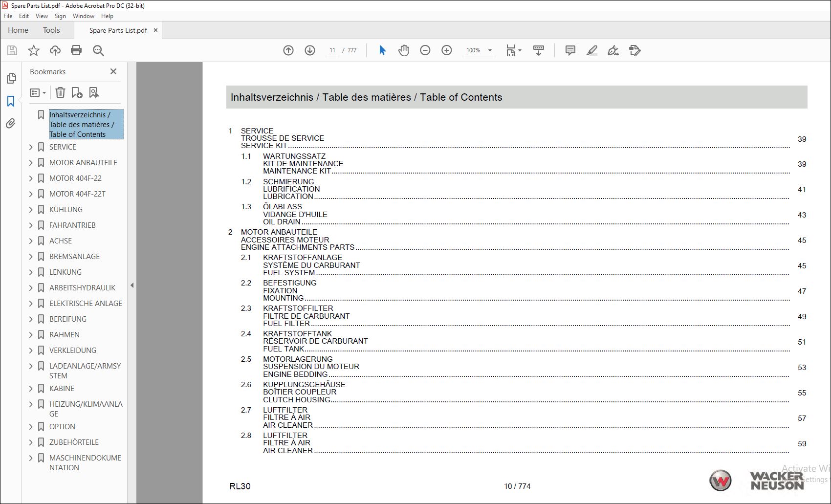Select the Highlight text pen tool
This screenshot has width=831, height=504.
(592, 50)
